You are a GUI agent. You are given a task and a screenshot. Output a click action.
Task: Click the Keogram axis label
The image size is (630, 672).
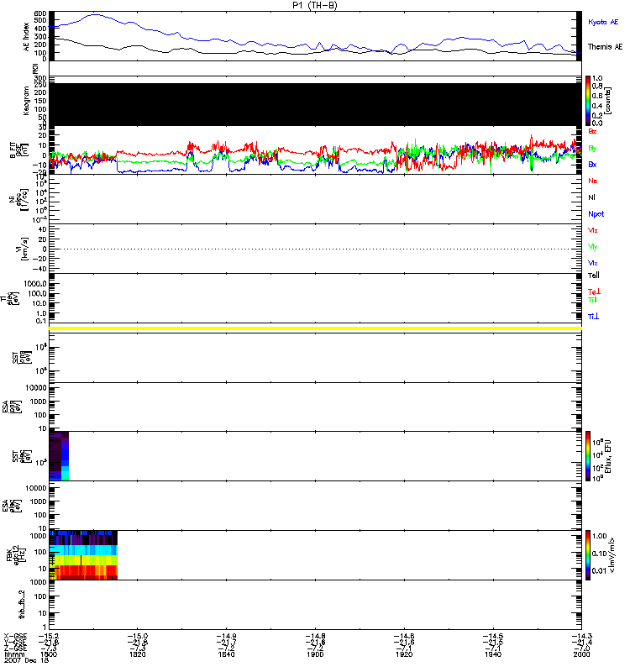[27, 101]
